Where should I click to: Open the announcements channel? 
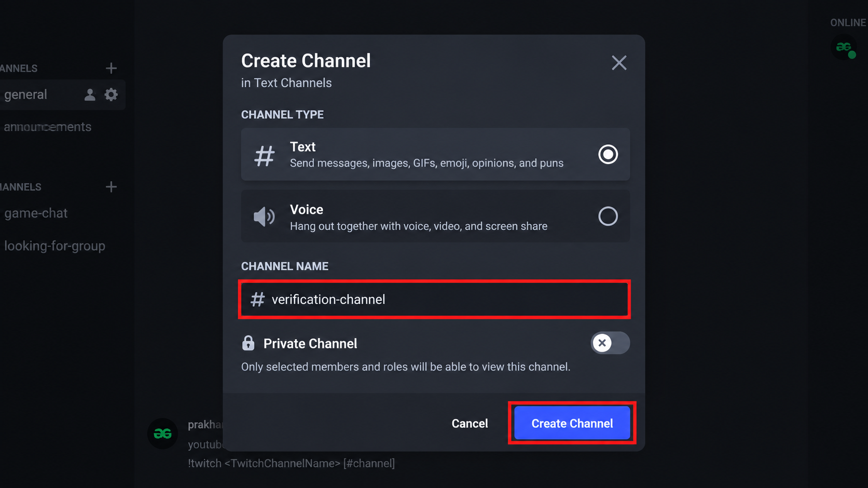pyautogui.click(x=48, y=127)
